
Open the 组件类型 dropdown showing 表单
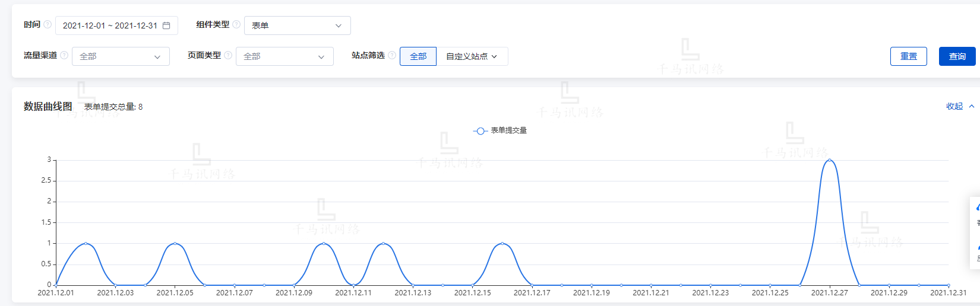[x=297, y=26]
